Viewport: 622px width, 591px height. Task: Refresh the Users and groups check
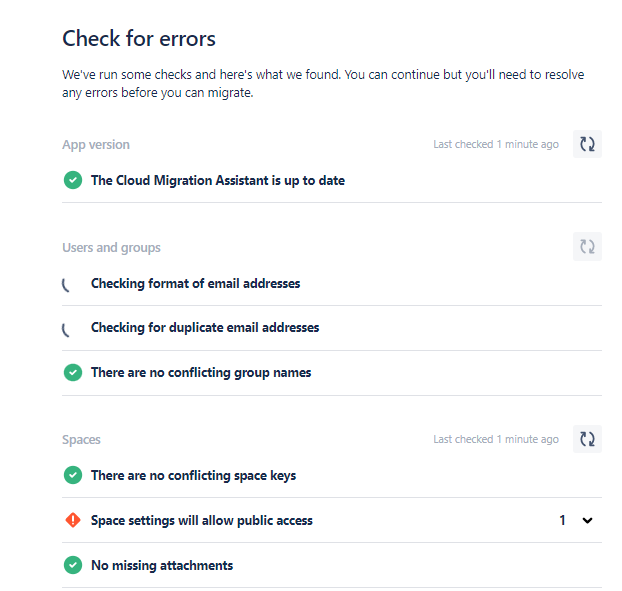[587, 247]
